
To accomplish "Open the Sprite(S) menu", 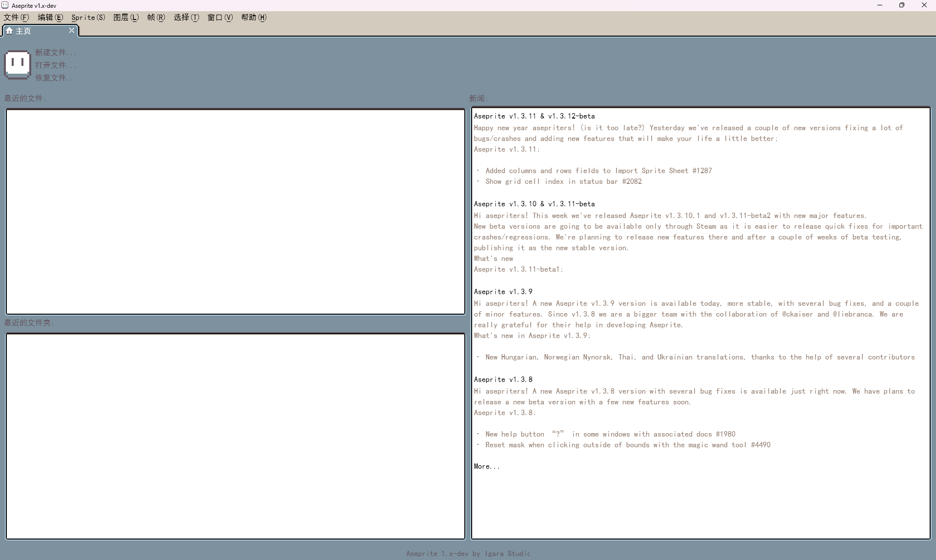I will 88,18.
